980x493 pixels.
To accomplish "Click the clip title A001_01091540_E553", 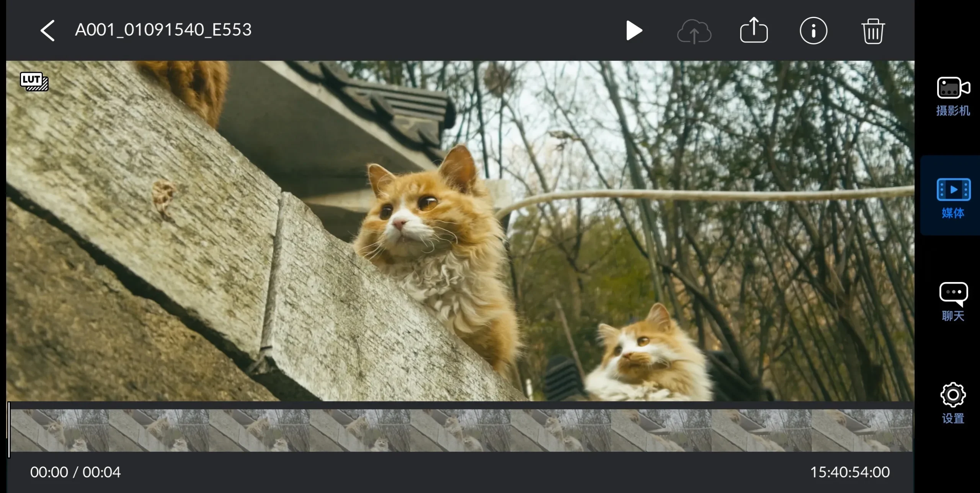I will point(163,30).
